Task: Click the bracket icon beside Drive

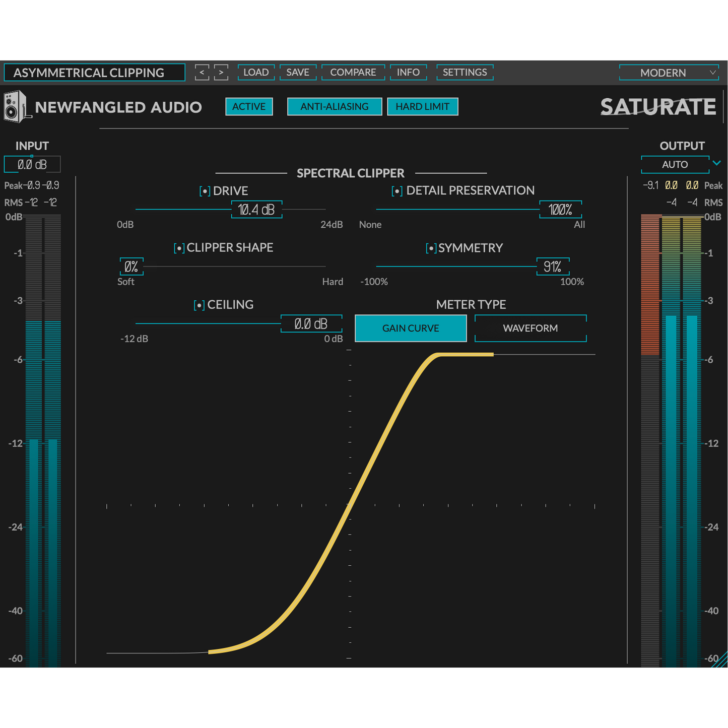Action: click(x=205, y=191)
